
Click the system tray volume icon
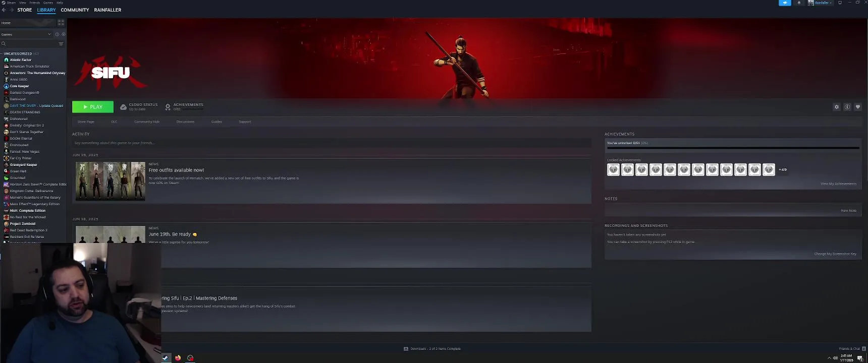[835, 358]
